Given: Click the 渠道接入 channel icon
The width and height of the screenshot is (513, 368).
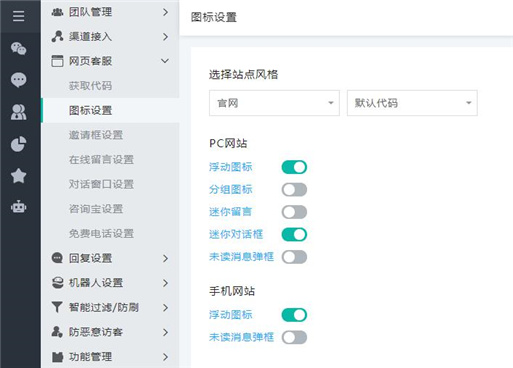Looking at the screenshot, I should point(57,36).
